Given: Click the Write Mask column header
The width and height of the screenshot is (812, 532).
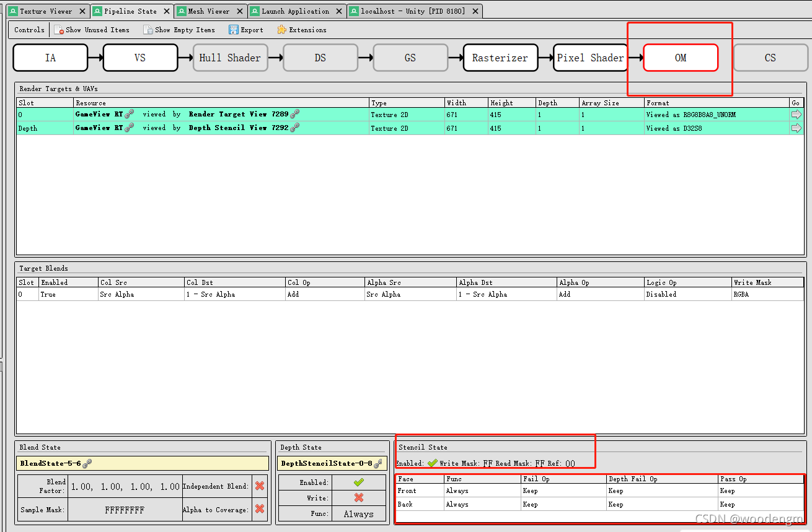Looking at the screenshot, I should (x=767, y=282).
